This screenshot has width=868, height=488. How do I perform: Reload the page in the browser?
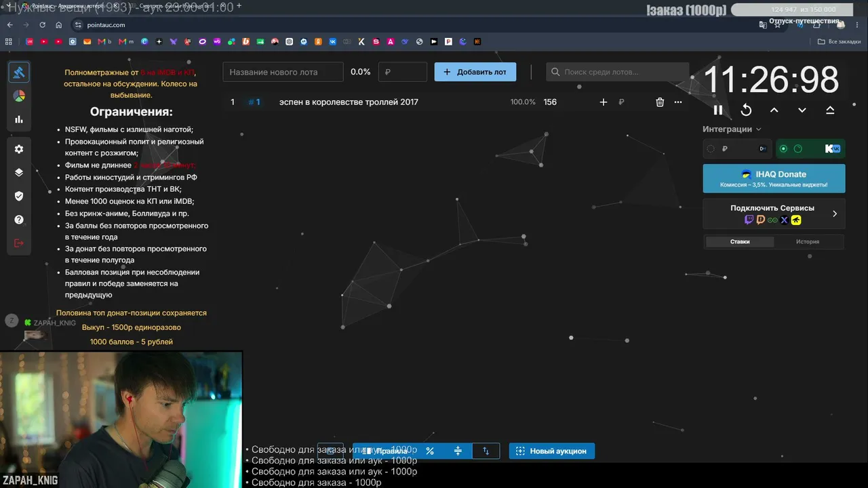pos(42,25)
